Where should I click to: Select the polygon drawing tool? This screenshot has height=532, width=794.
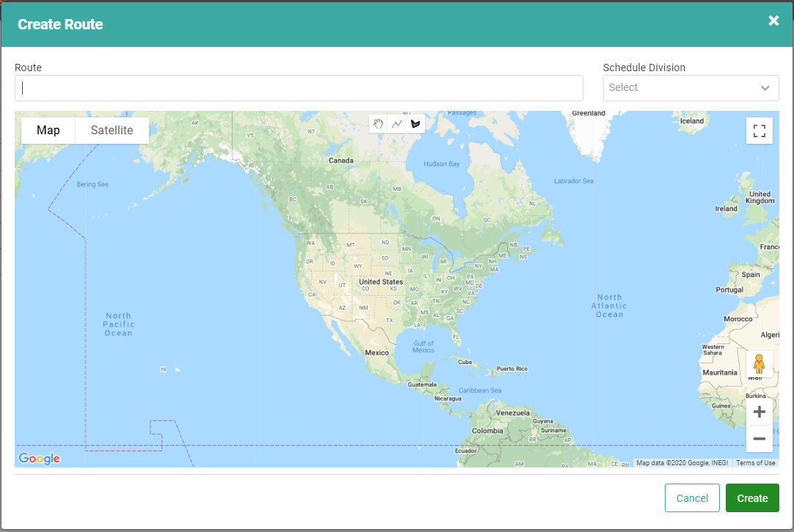[x=415, y=123]
